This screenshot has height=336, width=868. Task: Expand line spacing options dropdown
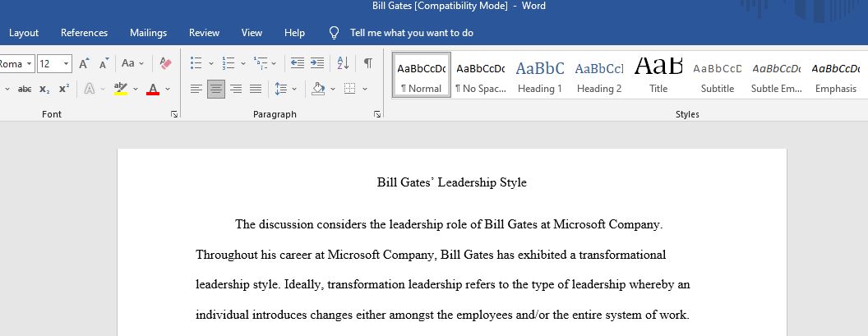click(294, 89)
